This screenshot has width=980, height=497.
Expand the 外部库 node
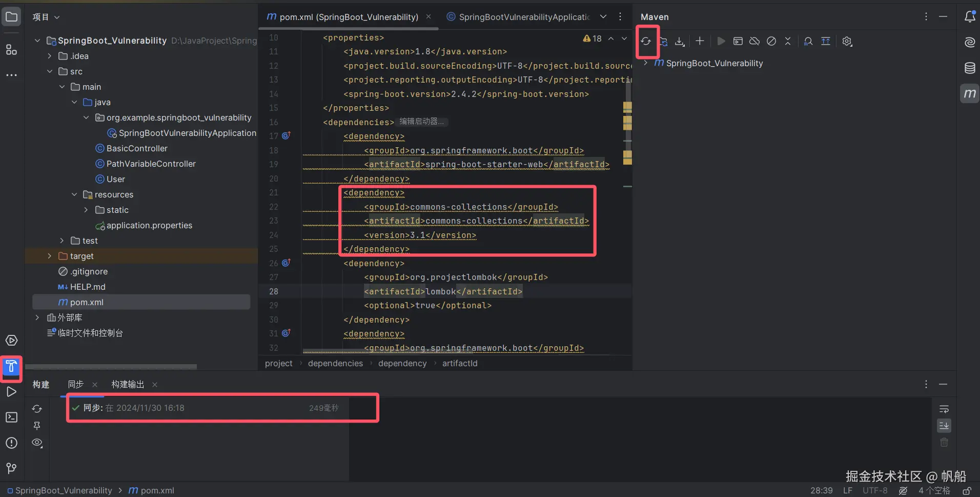[37, 317]
